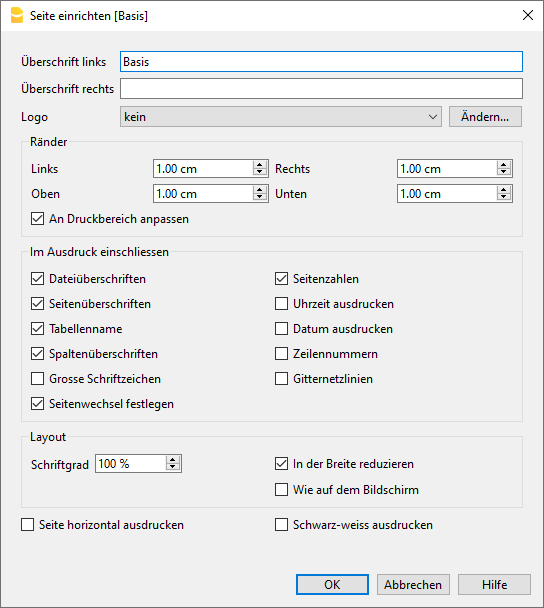Increase the Unten margin with up arrow
The width and height of the screenshot is (544, 608).
tap(503, 190)
